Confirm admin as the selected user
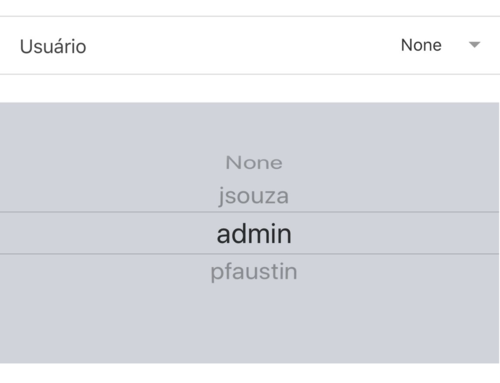 (x=254, y=234)
